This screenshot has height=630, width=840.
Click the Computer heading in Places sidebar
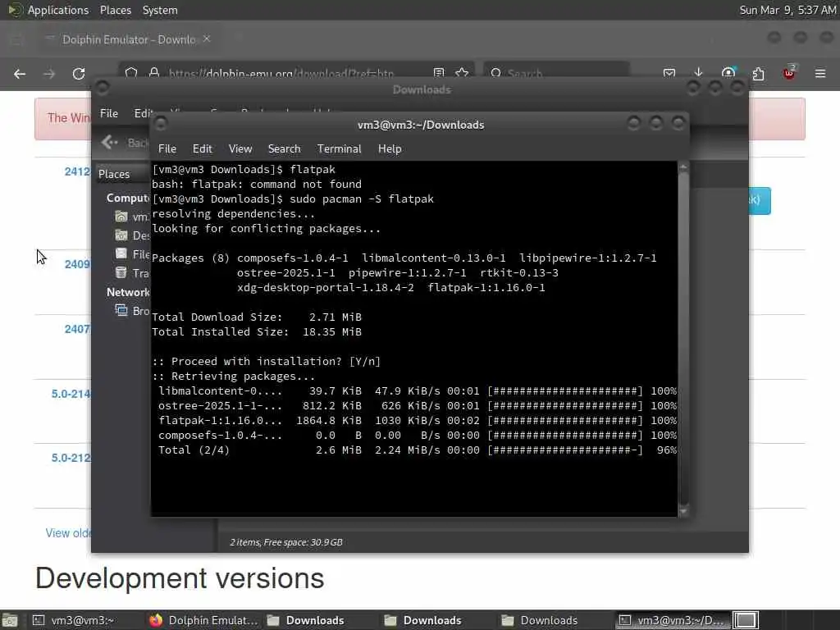point(128,199)
